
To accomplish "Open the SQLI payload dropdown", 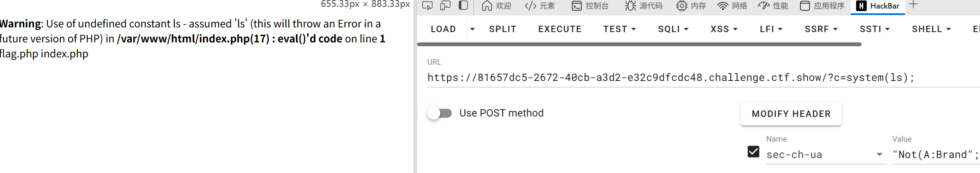I will [x=673, y=29].
